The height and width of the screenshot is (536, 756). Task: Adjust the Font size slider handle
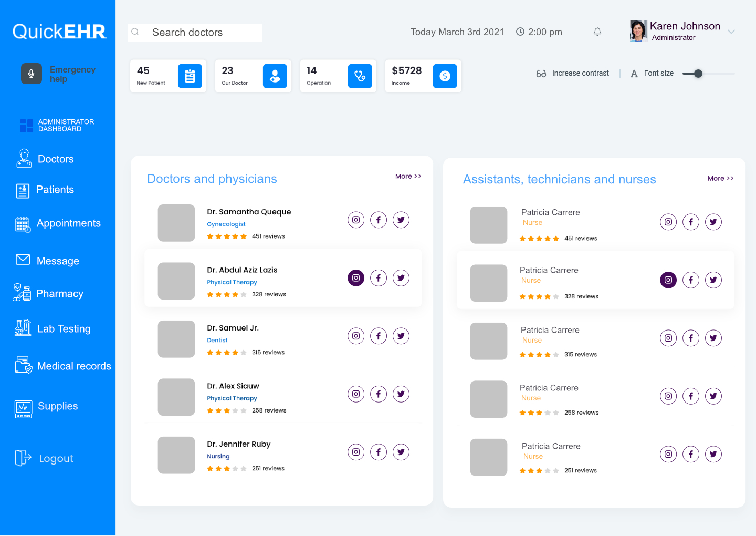[698, 74]
